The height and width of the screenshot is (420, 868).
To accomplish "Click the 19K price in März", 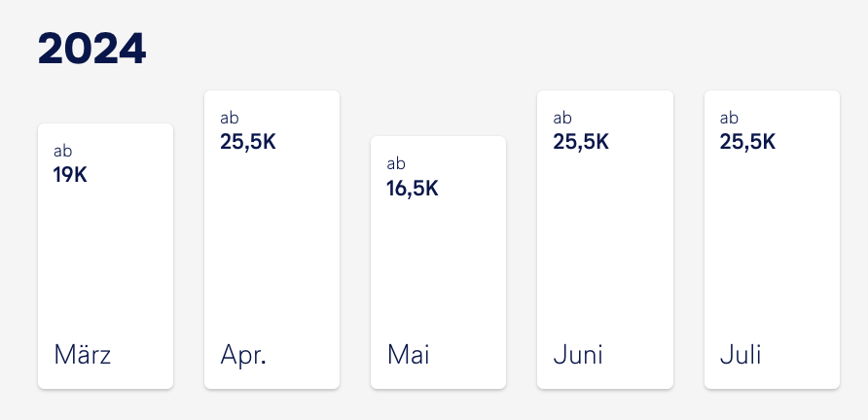I will coord(70,175).
